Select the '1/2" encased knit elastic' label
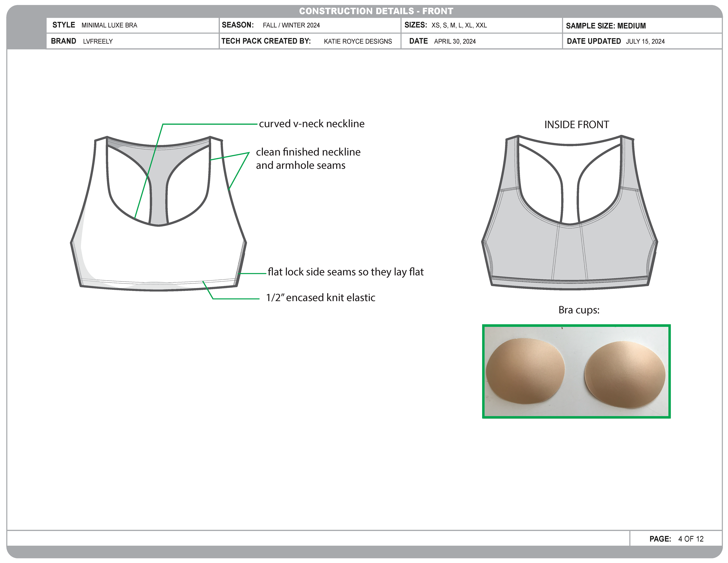This screenshot has height=563, width=728. (x=320, y=297)
